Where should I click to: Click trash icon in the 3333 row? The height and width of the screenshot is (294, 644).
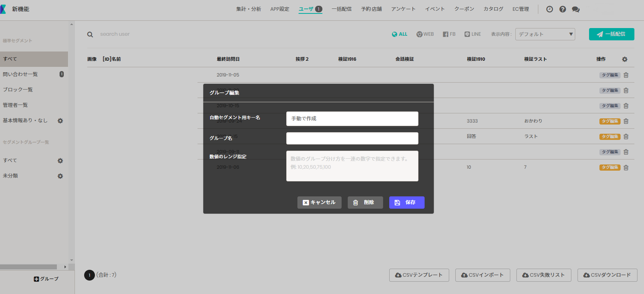coord(626,121)
